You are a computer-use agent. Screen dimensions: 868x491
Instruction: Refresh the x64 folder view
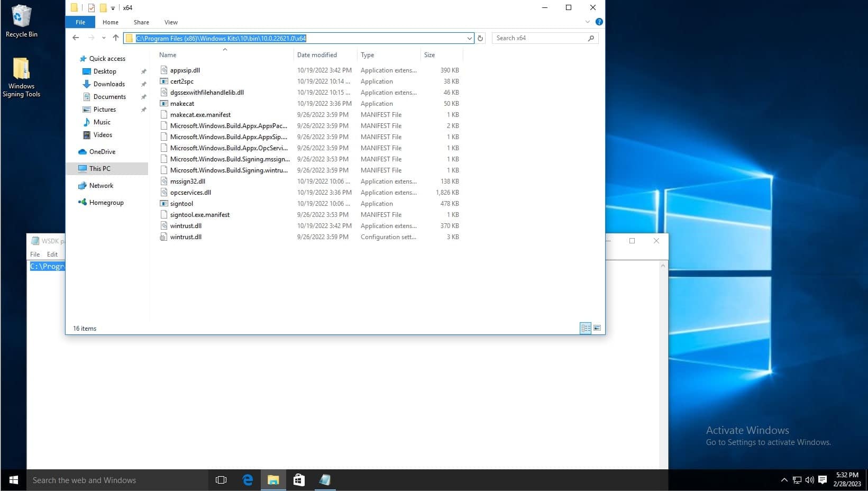480,38
